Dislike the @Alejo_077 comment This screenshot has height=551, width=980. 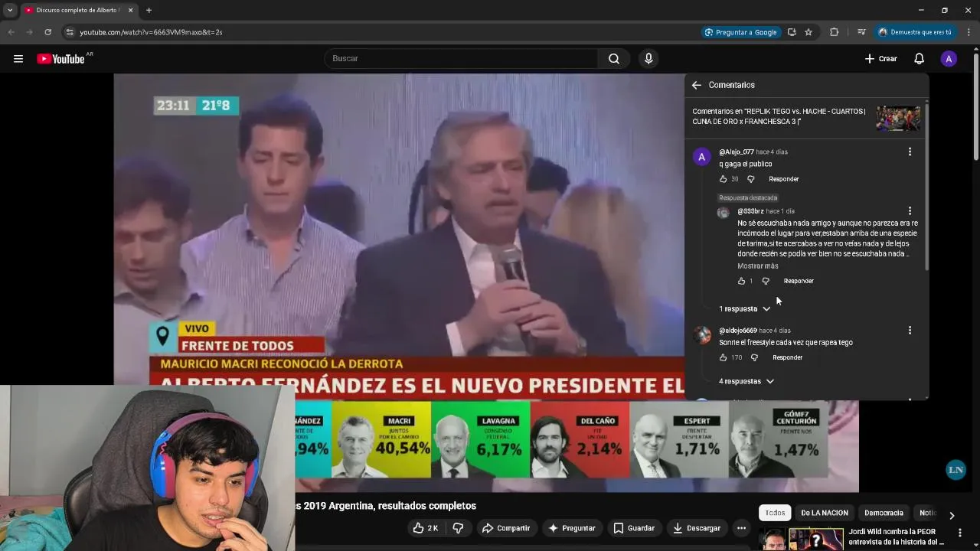750,179
